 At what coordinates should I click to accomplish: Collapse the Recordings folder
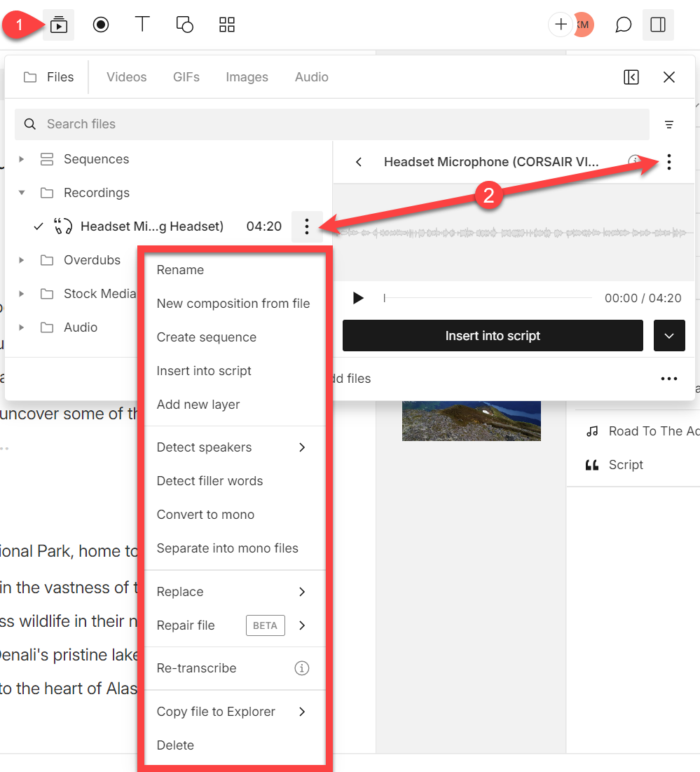click(20, 192)
